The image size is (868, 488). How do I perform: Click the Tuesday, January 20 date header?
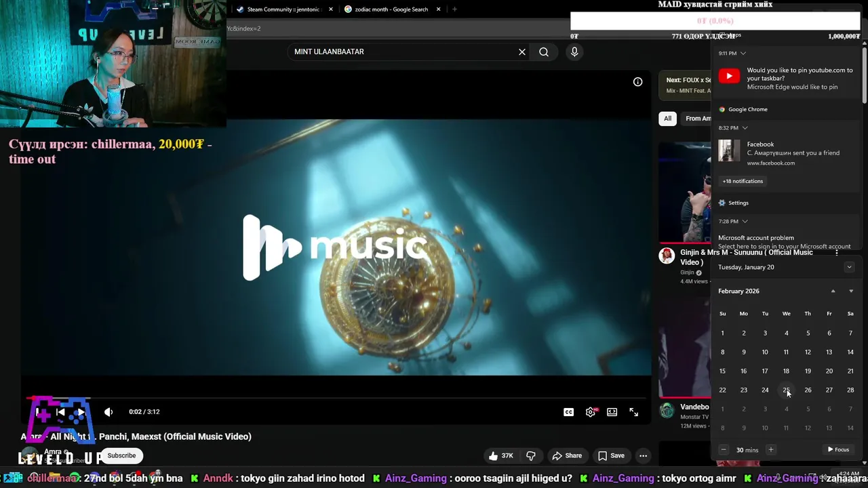746,267
